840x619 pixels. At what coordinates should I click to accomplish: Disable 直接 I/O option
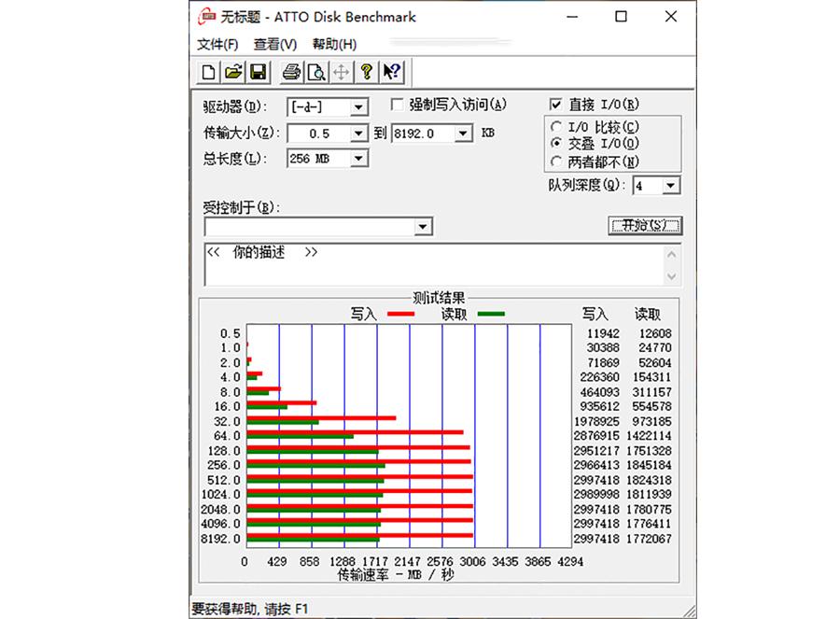coord(553,105)
